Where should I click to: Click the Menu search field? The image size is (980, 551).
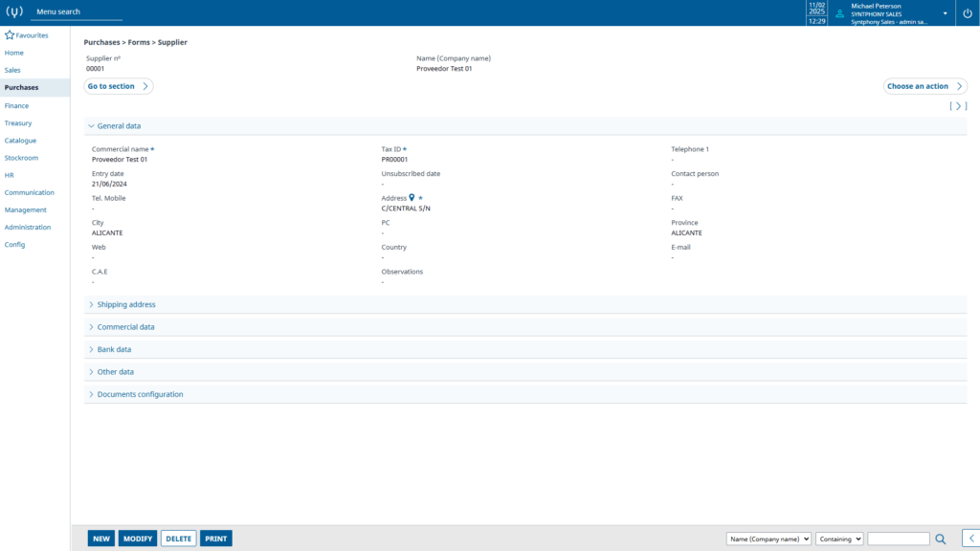point(77,11)
